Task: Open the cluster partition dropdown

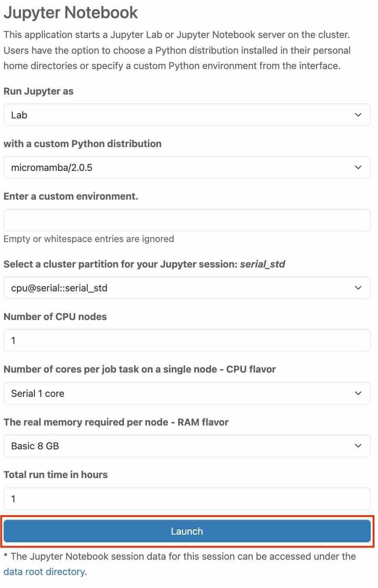Action: (x=187, y=288)
